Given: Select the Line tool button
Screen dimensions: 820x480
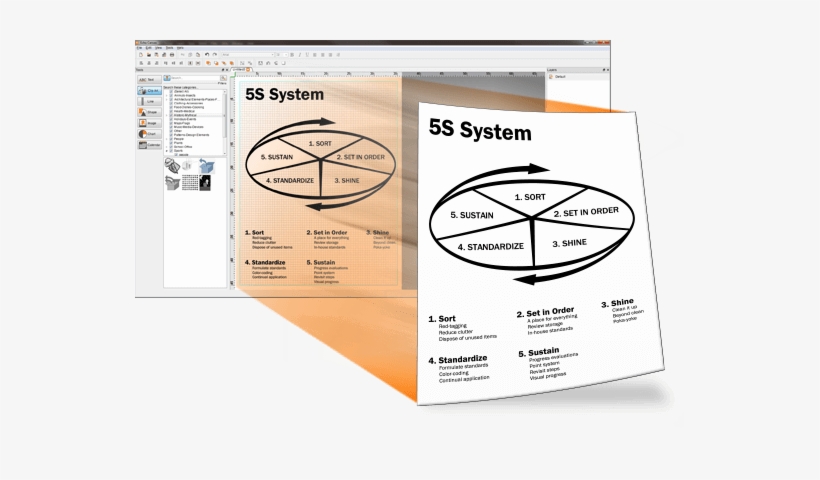Looking at the screenshot, I should click(x=150, y=101).
